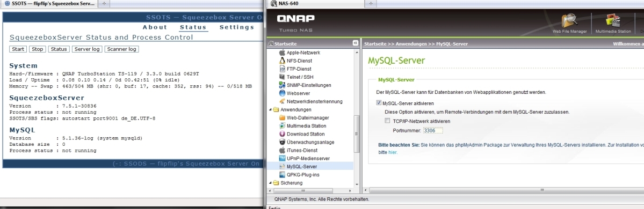The height and width of the screenshot is (209, 644).
Task: Collapse the sidebar with double-arrow icon
Action: pyautogui.click(x=355, y=43)
